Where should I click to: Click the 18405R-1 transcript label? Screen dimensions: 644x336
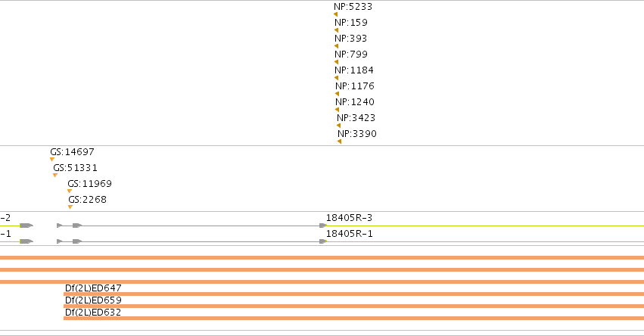[349, 234]
